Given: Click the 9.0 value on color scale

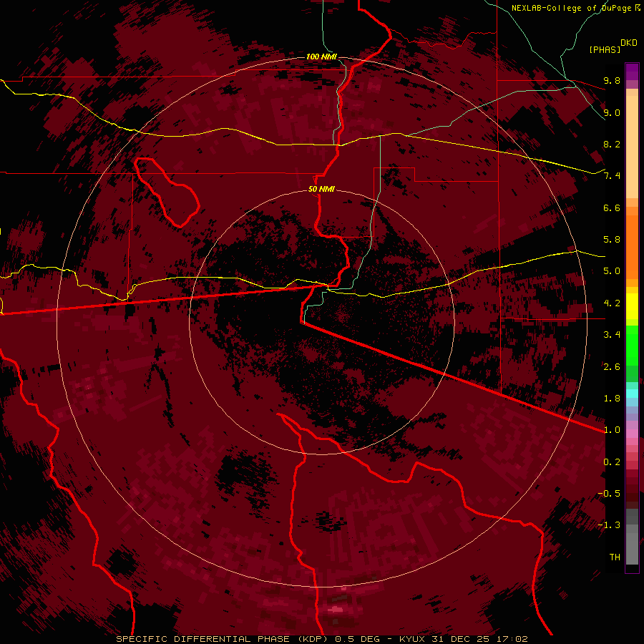Looking at the screenshot, I should 612,112.
